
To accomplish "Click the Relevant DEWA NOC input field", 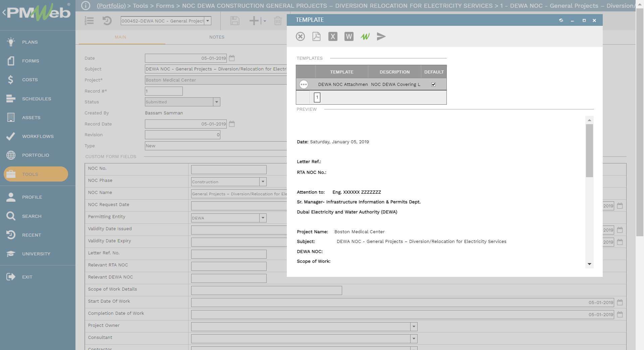I will tap(229, 278).
